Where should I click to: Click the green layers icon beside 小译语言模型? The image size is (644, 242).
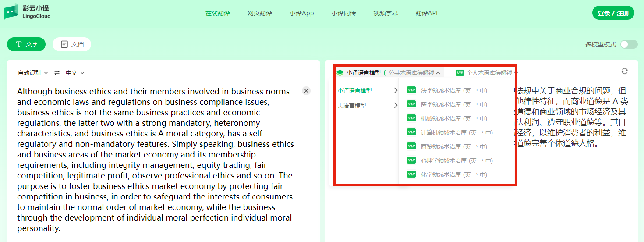click(x=340, y=73)
